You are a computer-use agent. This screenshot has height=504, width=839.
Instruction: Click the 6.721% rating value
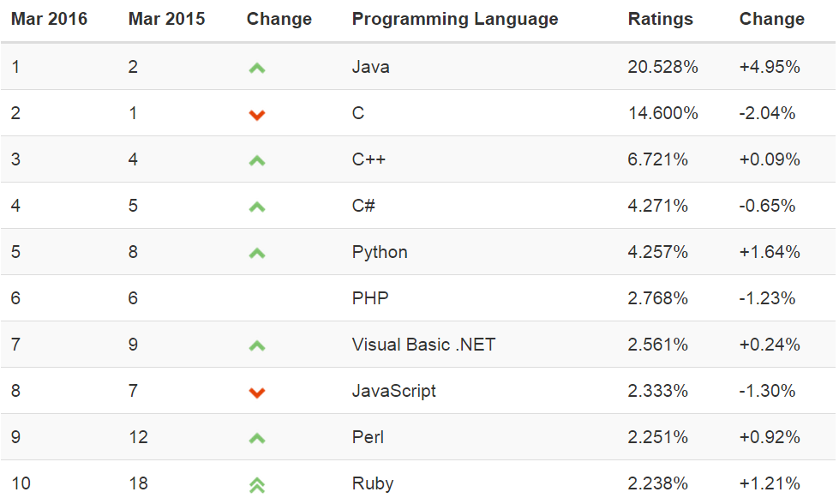pyautogui.click(x=657, y=159)
